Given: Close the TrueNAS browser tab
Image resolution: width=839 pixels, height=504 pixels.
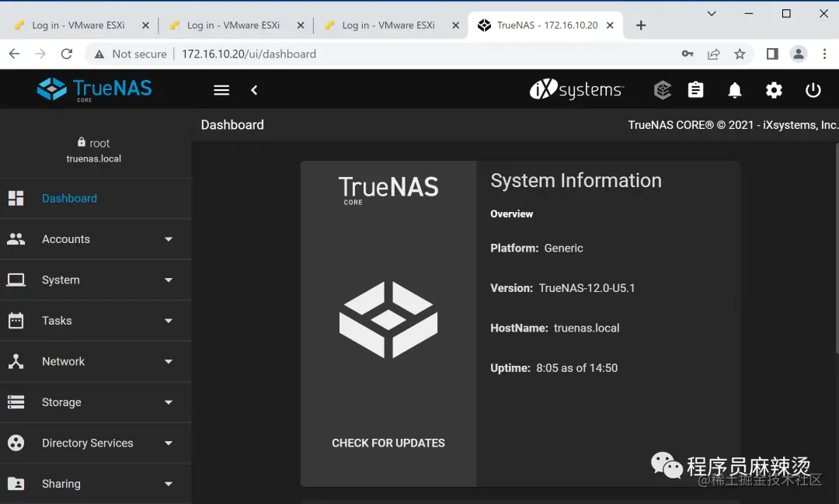Looking at the screenshot, I should point(610,25).
